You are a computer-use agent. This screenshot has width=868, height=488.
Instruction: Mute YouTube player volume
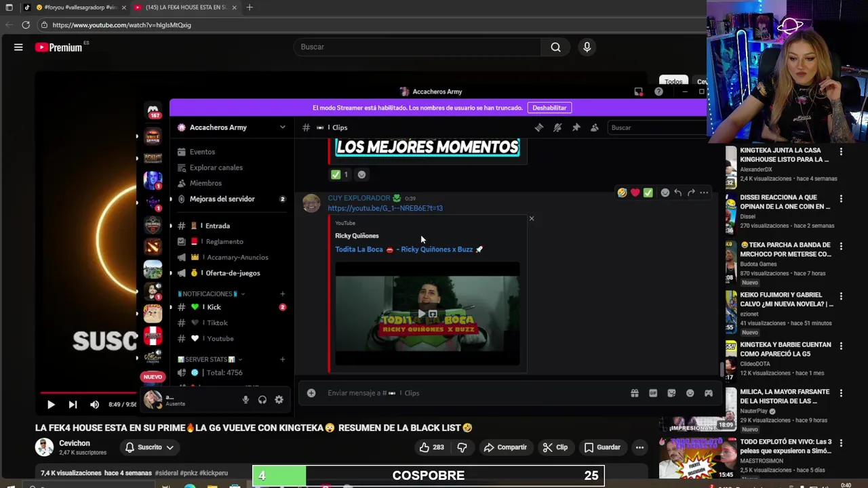coord(94,405)
